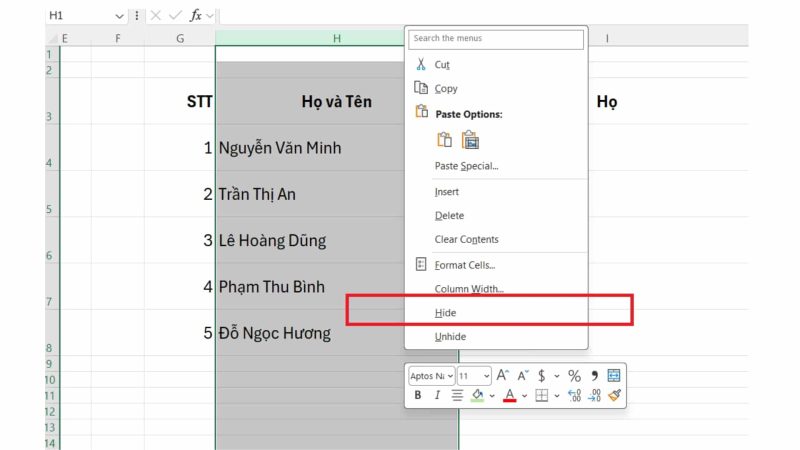Apply the fill color bucket
This screenshot has width=800, height=450.
(x=478, y=395)
